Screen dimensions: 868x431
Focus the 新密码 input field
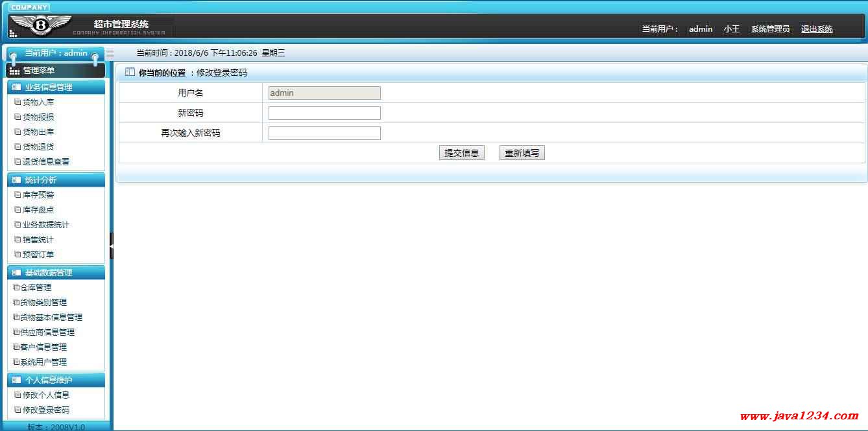[x=324, y=113]
